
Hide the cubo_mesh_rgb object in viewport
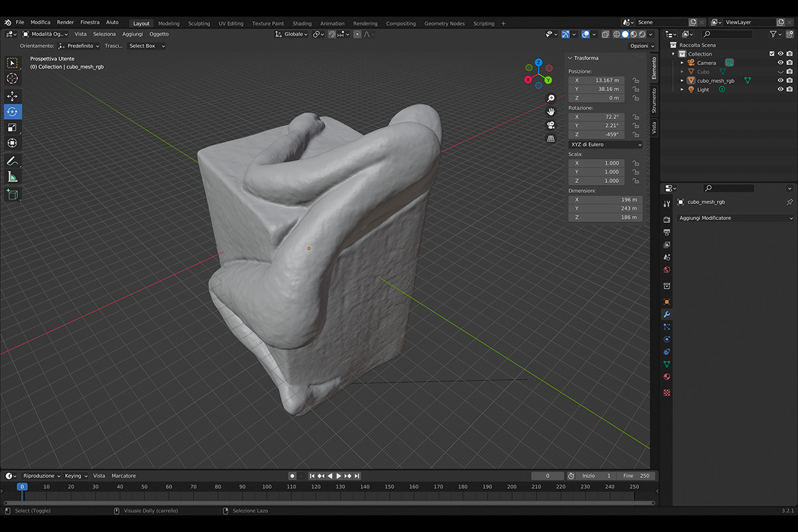click(x=781, y=80)
